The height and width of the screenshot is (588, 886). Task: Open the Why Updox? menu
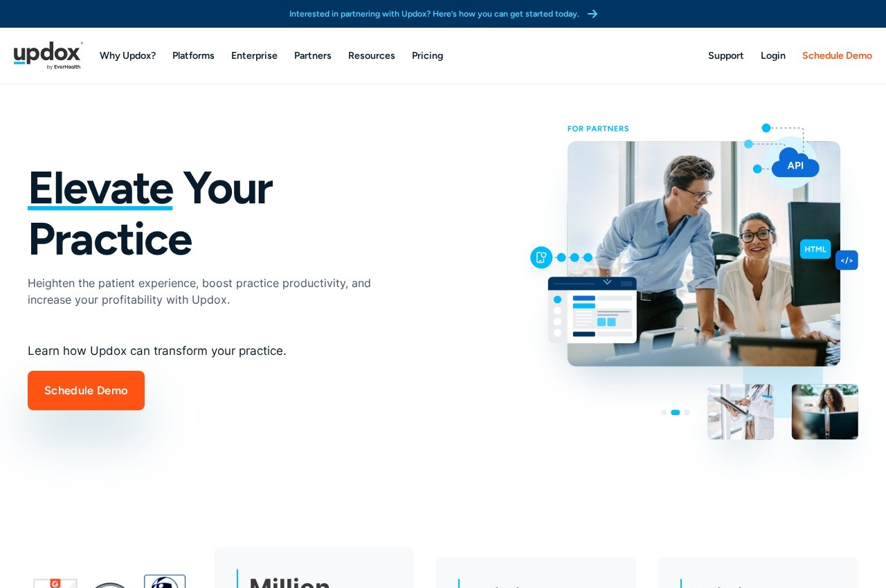coord(127,55)
